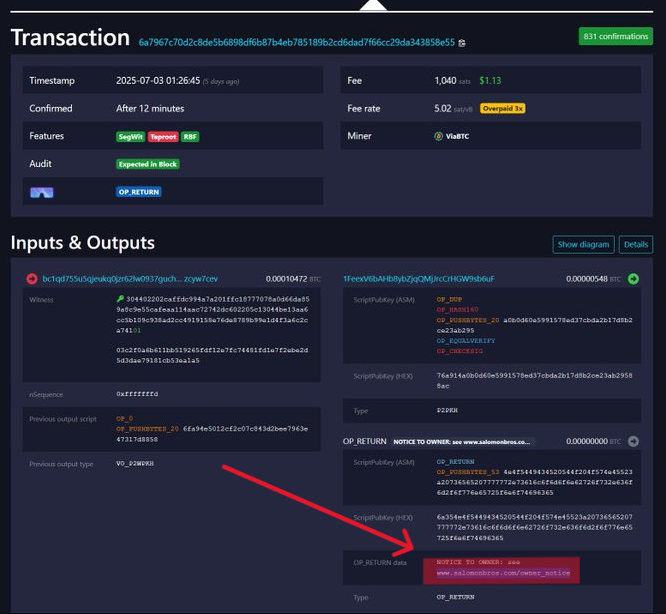The height and width of the screenshot is (614, 666).
Task: Click the Taproot feature badge
Action: pyautogui.click(x=163, y=136)
